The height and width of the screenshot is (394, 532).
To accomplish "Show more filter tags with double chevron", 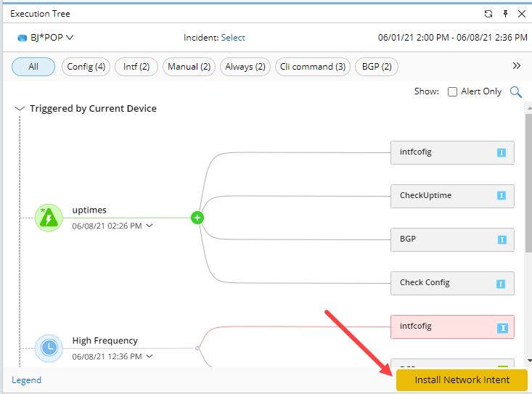I will tap(517, 66).
